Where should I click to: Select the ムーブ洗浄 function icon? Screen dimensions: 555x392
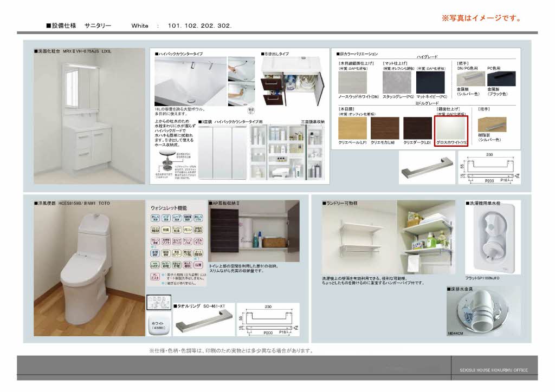coord(177,218)
